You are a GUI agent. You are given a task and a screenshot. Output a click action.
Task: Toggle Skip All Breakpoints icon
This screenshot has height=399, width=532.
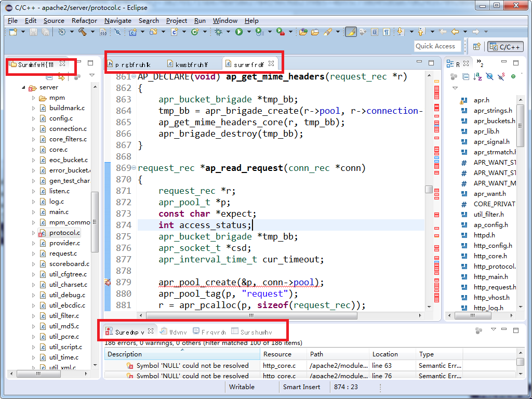point(117,32)
